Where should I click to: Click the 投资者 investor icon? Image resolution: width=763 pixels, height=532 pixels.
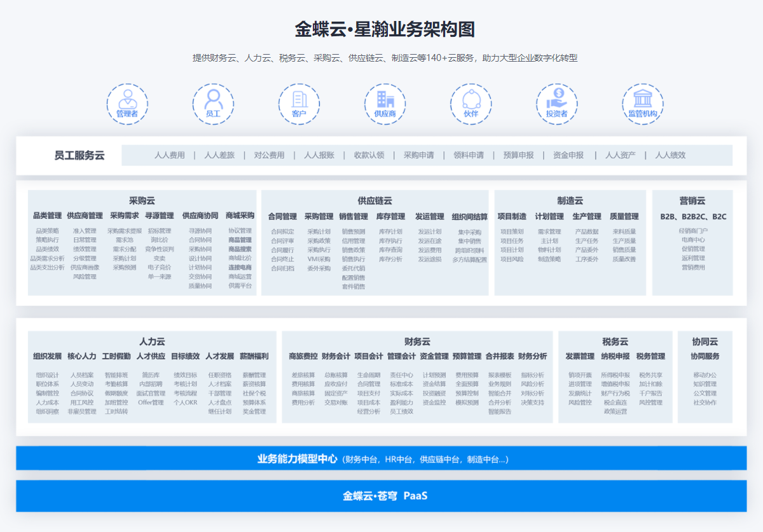click(x=556, y=104)
